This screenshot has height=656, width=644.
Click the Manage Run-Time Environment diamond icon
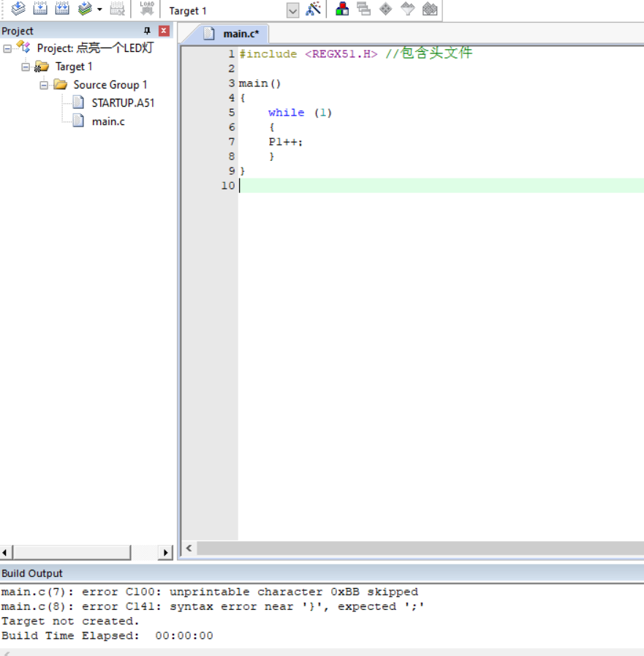[385, 9]
